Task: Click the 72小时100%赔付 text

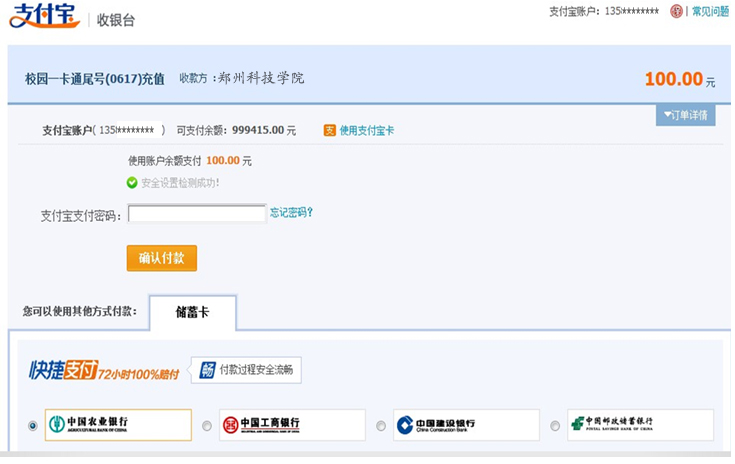Action: [139, 374]
